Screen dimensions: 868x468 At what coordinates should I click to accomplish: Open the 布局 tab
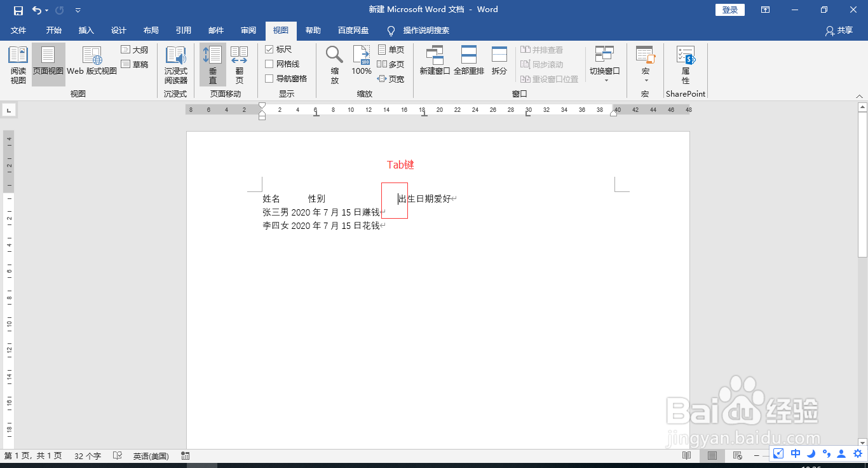click(151, 31)
